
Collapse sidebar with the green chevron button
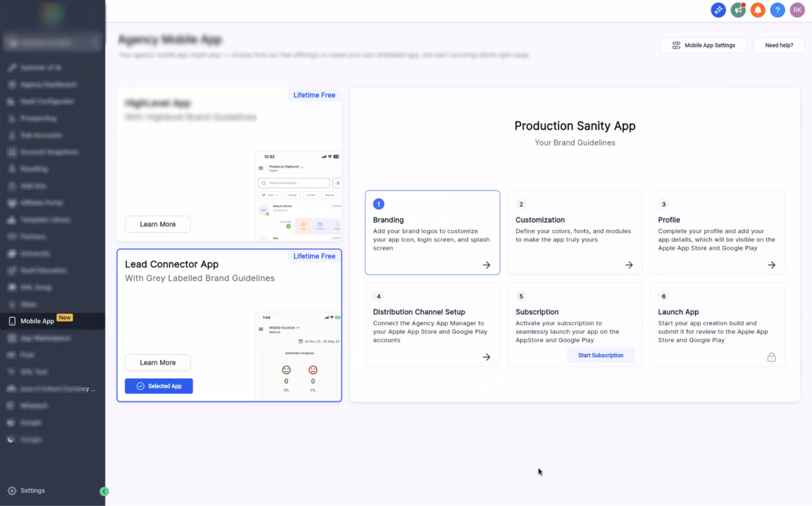[104, 492]
